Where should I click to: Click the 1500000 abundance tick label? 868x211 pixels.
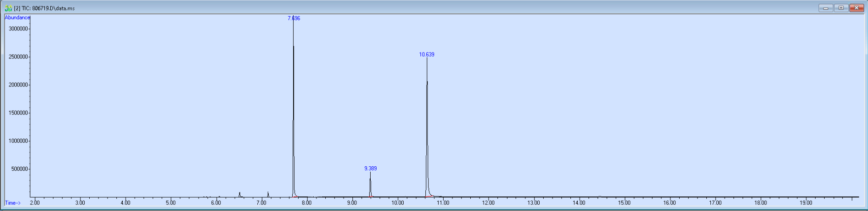coord(18,113)
